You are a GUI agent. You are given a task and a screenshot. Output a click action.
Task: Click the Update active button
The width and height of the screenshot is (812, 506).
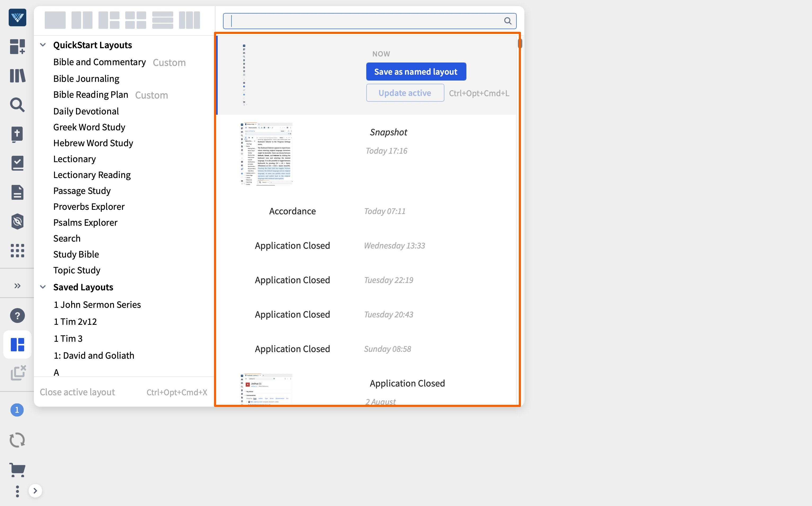click(405, 93)
